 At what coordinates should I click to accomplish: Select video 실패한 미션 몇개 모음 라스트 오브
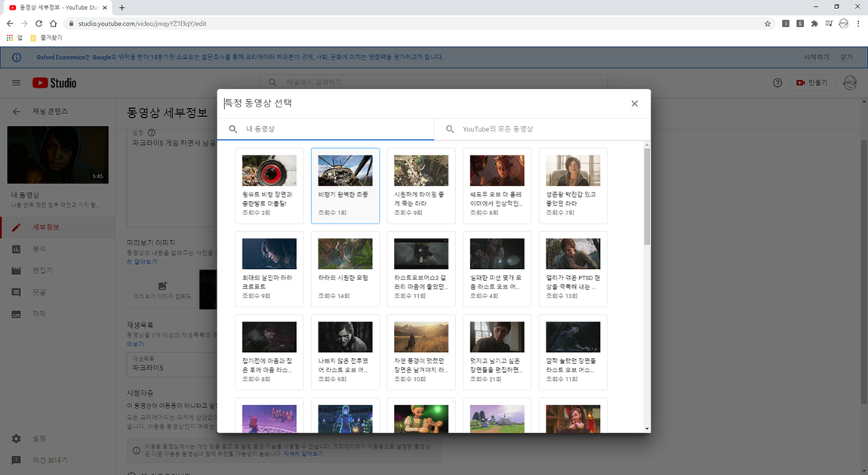tap(497, 269)
